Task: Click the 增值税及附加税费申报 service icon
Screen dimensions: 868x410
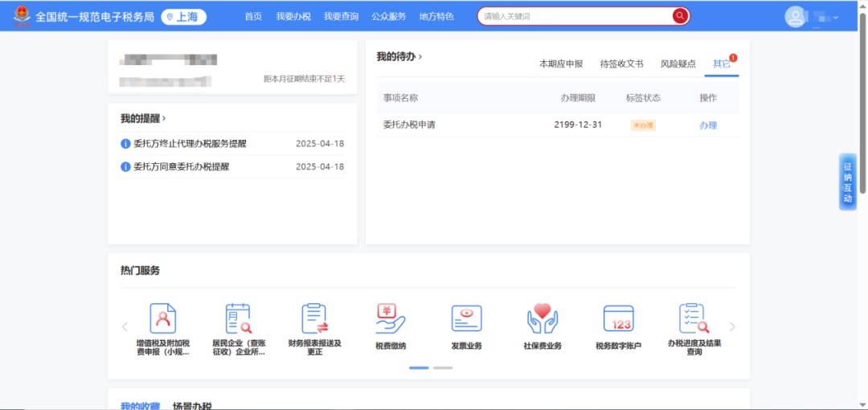Action: [x=162, y=319]
